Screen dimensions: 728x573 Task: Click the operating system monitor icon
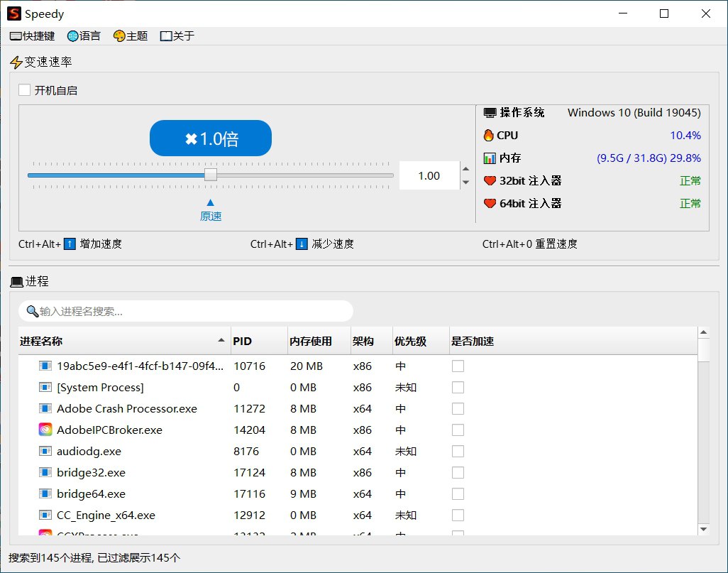click(490, 113)
